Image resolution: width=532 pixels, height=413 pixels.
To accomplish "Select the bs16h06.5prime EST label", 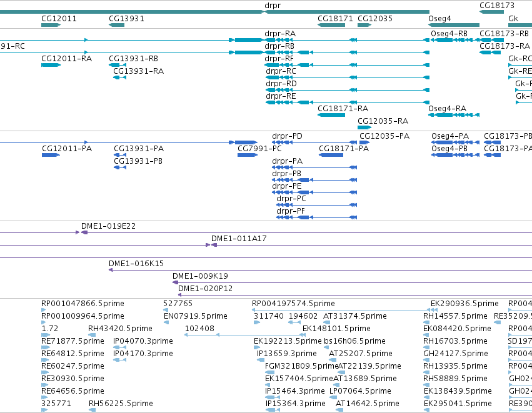I will pyautogui.click(x=354, y=341).
